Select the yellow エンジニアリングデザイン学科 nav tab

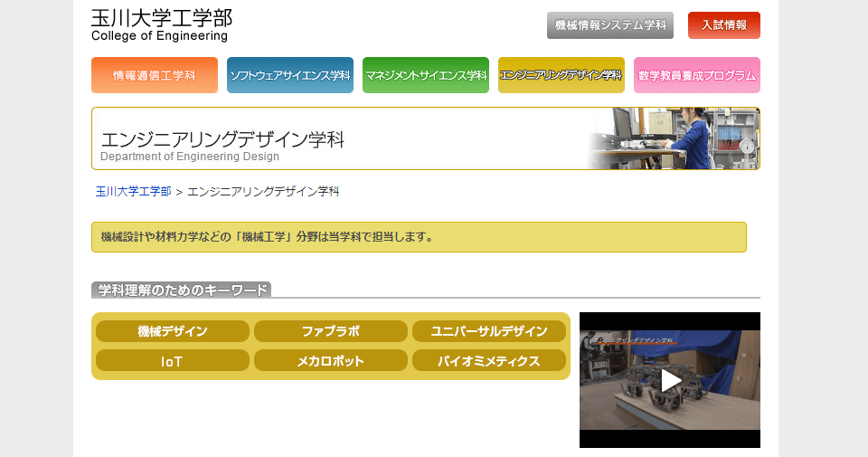pos(561,75)
